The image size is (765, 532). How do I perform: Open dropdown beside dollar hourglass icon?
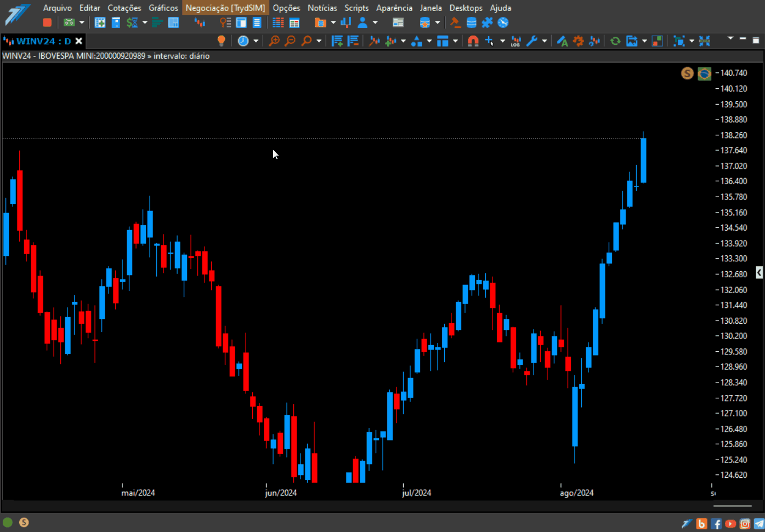pyautogui.click(x=145, y=22)
